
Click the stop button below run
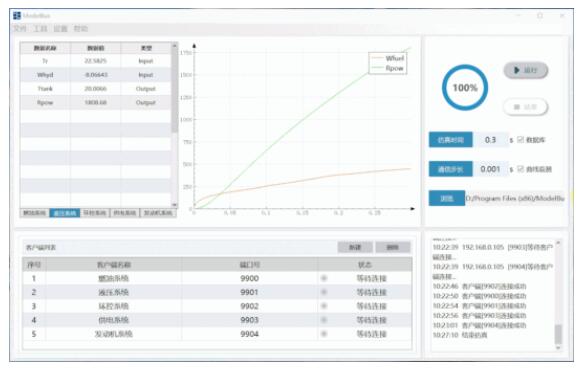tap(526, 107)
